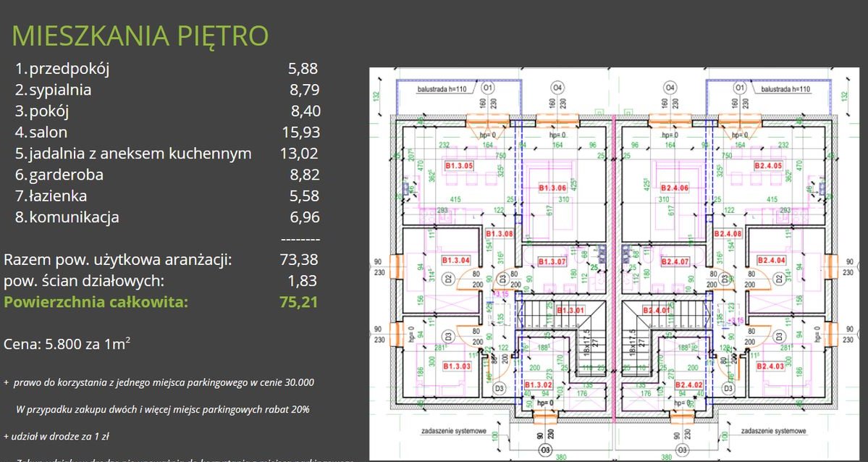Viewport: 868px width, 462px height.
Task: Select room tag B1.3.02
Action: point(539,385)
